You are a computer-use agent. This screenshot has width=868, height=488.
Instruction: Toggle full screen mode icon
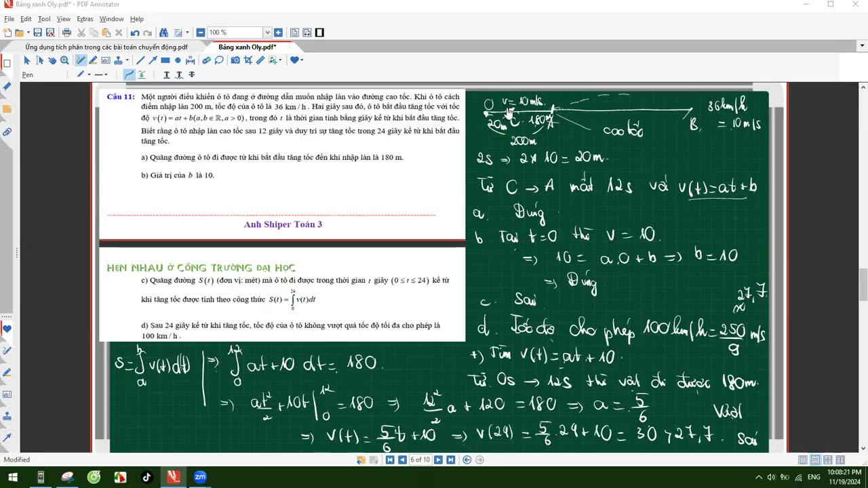click(x=319, y=33)
